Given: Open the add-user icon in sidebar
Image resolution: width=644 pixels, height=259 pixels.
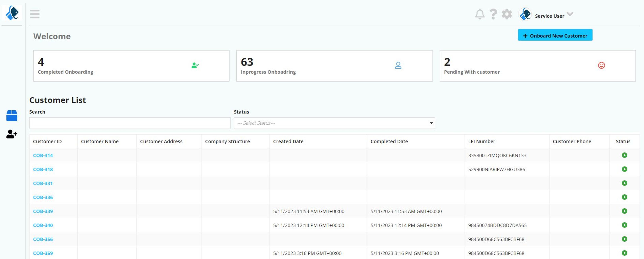Looking at the screenshot, I should coord(12,134).
